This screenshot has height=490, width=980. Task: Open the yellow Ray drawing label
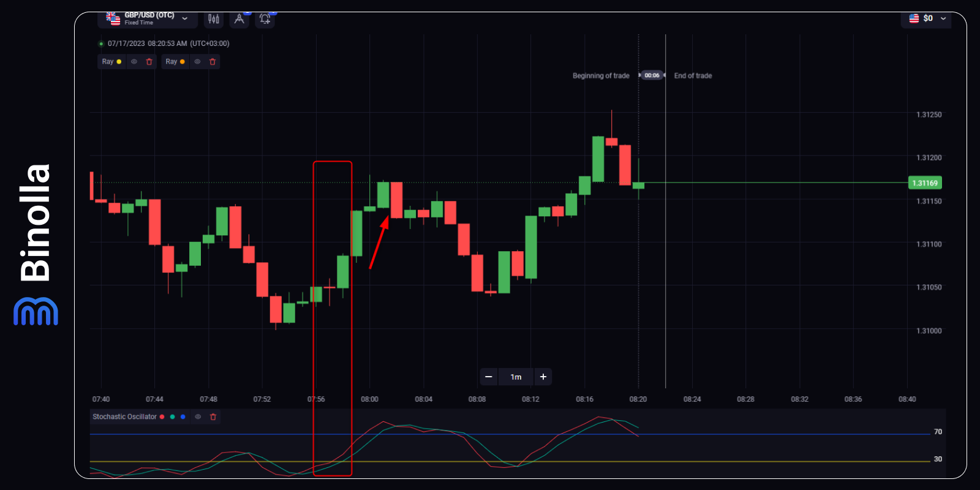tap(108, 62)
